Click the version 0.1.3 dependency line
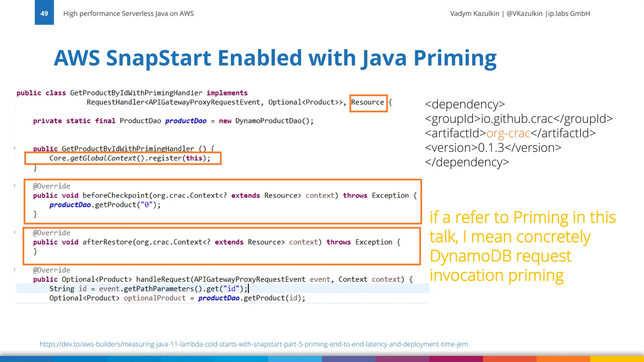 click(x=493, y=148)
